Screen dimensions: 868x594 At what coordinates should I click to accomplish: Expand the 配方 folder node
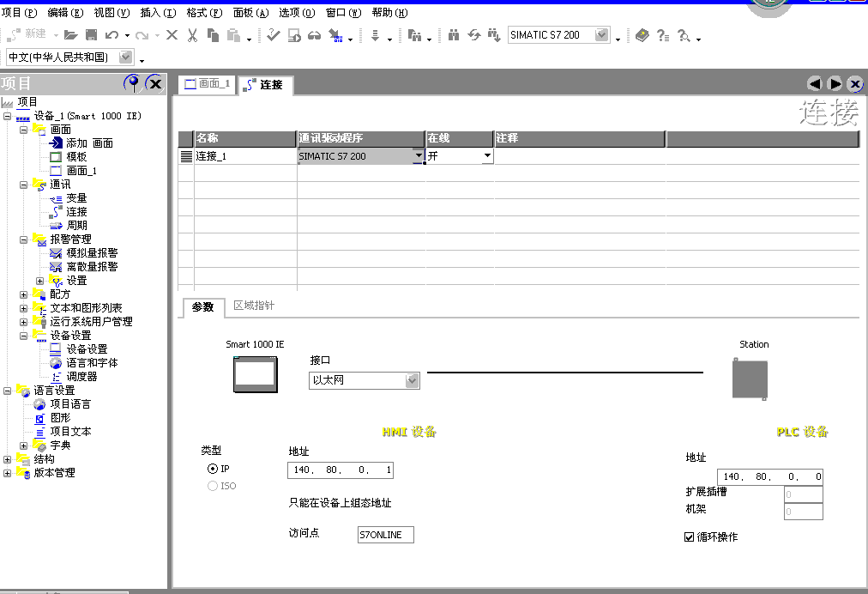point(23,294)
